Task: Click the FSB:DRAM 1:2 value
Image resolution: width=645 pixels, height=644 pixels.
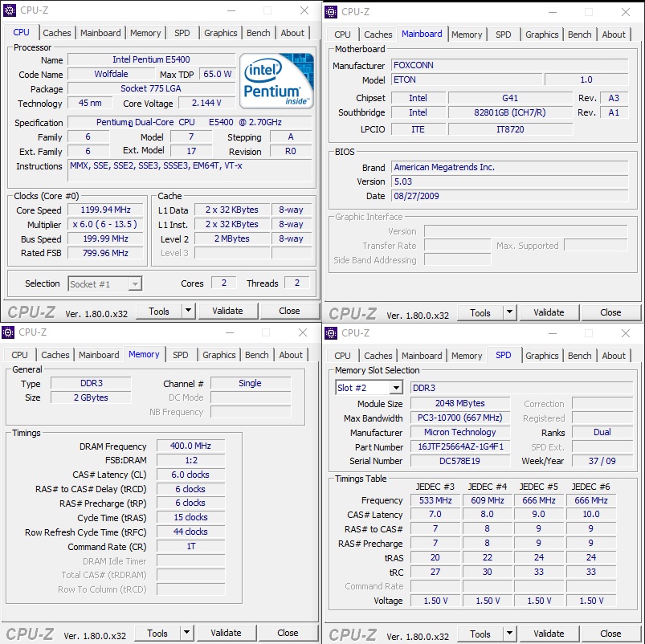Action: click(x=190, y=460)
